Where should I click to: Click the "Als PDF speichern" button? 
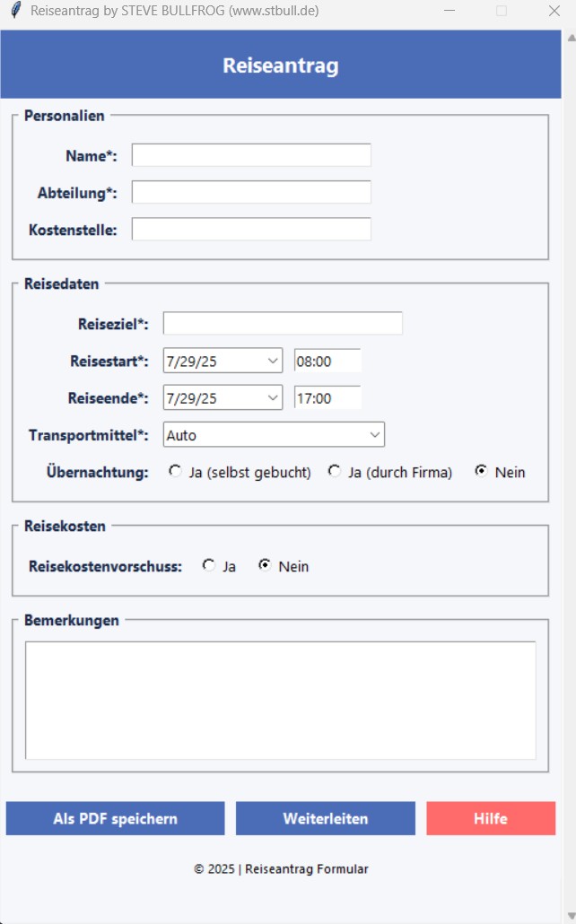pos(115,817)
